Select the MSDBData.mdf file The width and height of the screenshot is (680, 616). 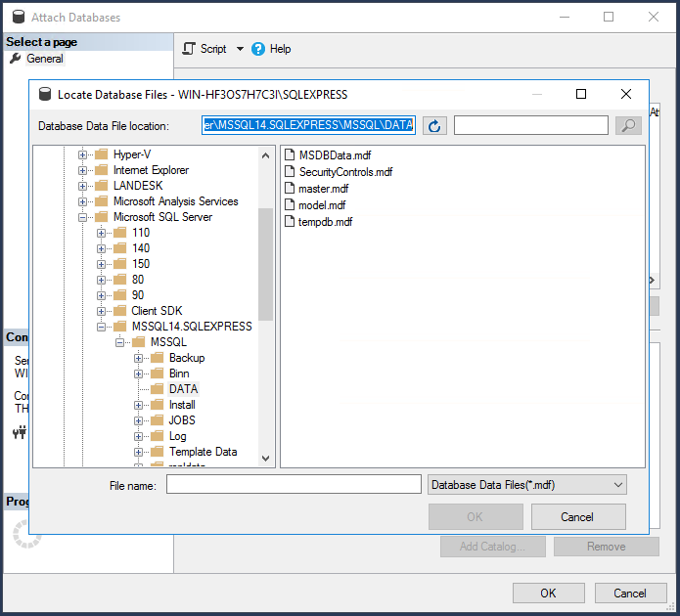[x=334, y=155]
